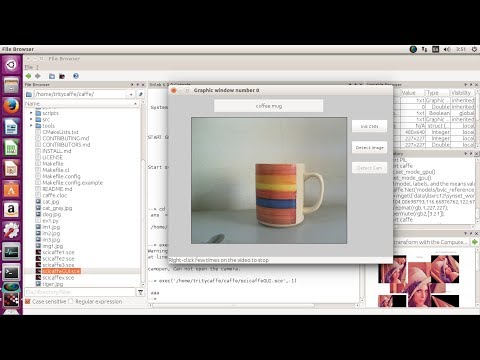Select scicaffe1.sce in file list
Viewport: 480px width, 360px height.
click(x=58, y=252)
